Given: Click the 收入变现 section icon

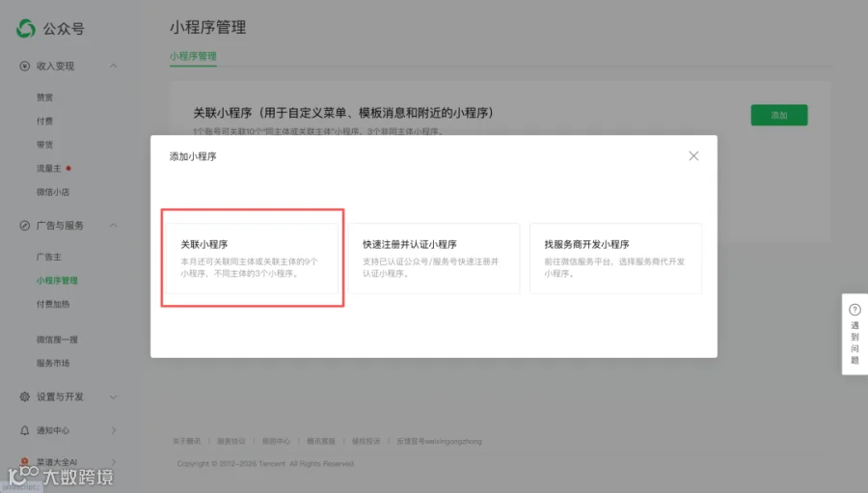Looking at the screenshot, I should point(24,66).
